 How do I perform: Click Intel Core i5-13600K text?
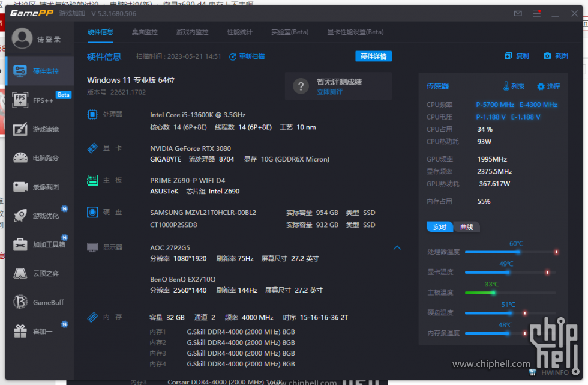tap(197, 115)
